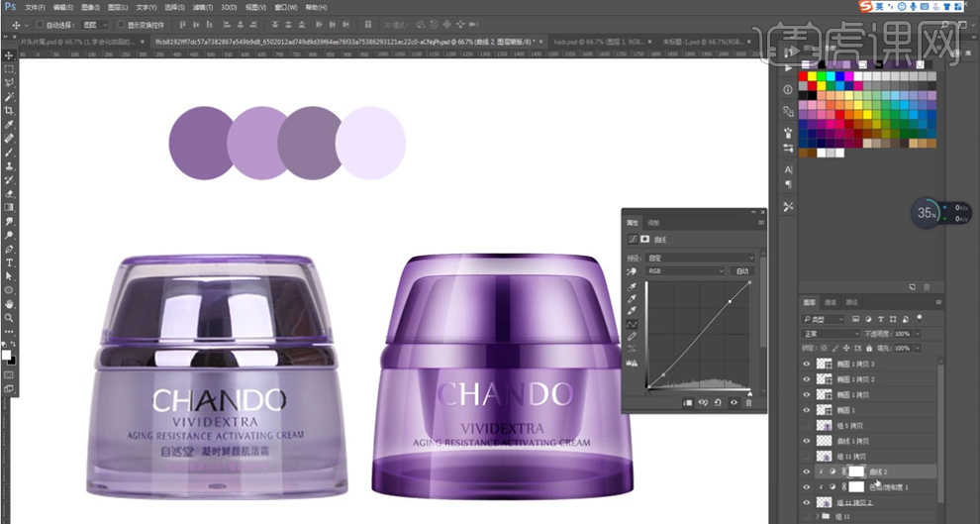The width and height of the screenshot is (980, 524).
Task: Open the RGB channel dropdown
Action: pyautogui.click(x=686, y=271)
